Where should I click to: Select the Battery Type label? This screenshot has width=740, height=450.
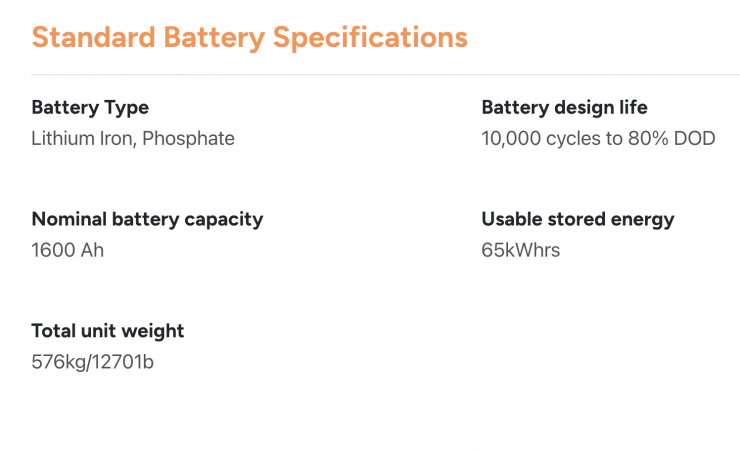pyautogui.click(x=90, y=107)
